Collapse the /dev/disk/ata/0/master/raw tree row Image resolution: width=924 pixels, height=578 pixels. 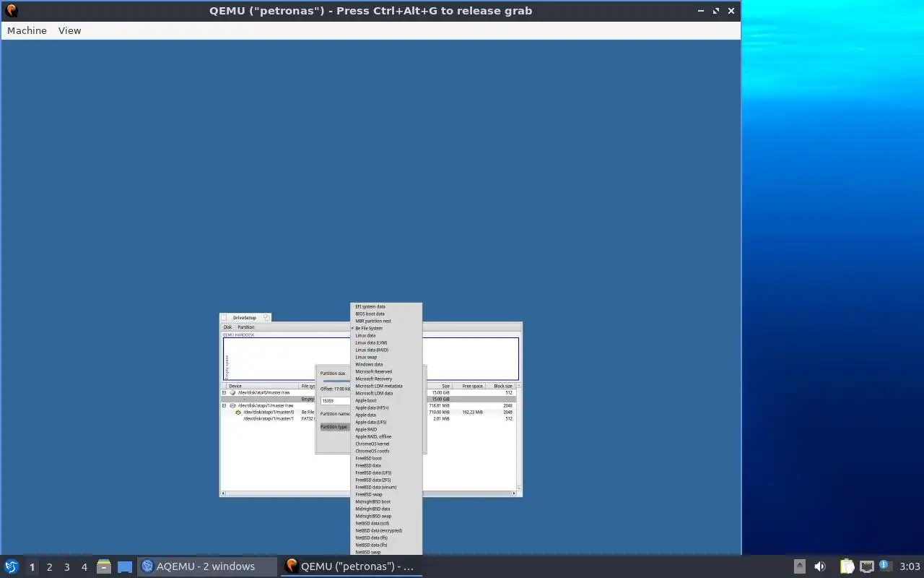(x=224, y=392)
